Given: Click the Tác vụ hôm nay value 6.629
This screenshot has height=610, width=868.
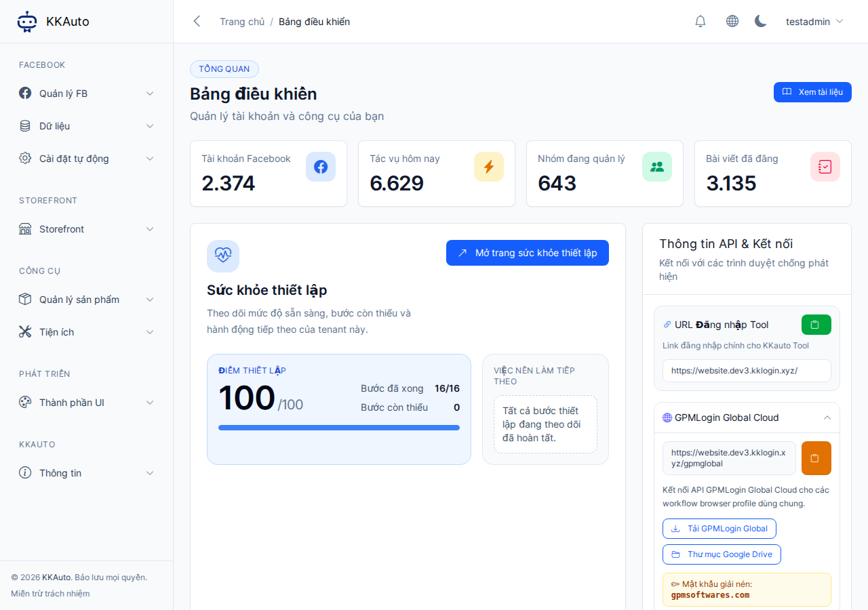Looking at the screenshot, I should pyautogui.click(x=397, y=183).
